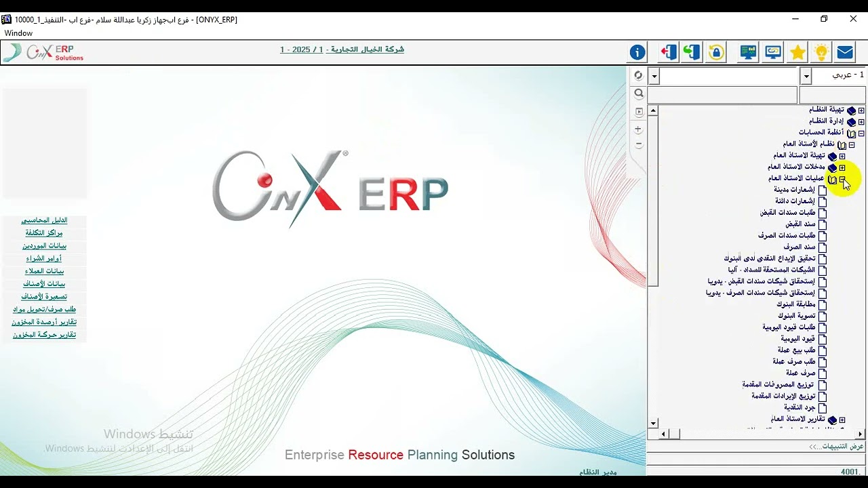
Task: Select جرد النقدية in the tree
Action: pyautogui.click(x=800, y=407)
